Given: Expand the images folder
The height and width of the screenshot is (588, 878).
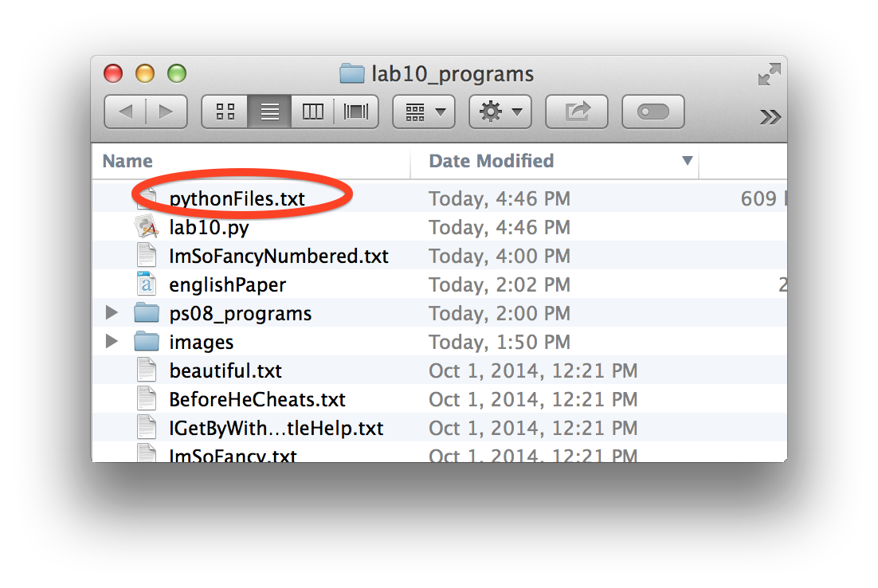Looking at the screenshot, I should click(x=112, y=342).
